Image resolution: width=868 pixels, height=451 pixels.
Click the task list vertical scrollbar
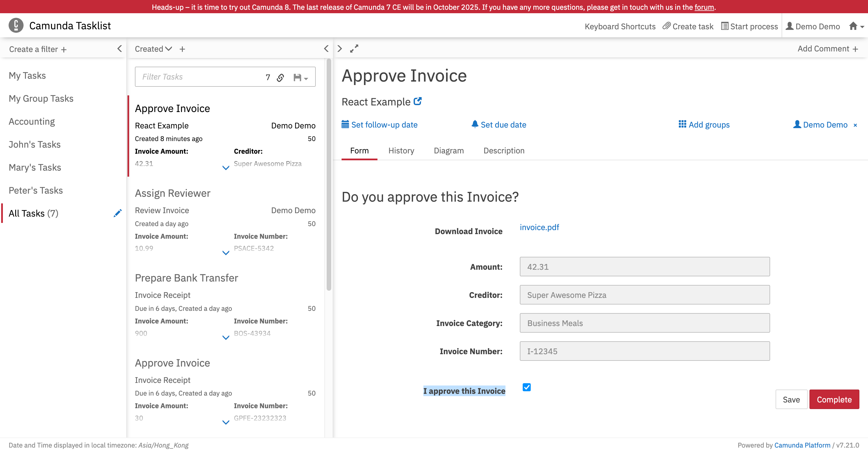pyautogui.click(x=329, y=176)
